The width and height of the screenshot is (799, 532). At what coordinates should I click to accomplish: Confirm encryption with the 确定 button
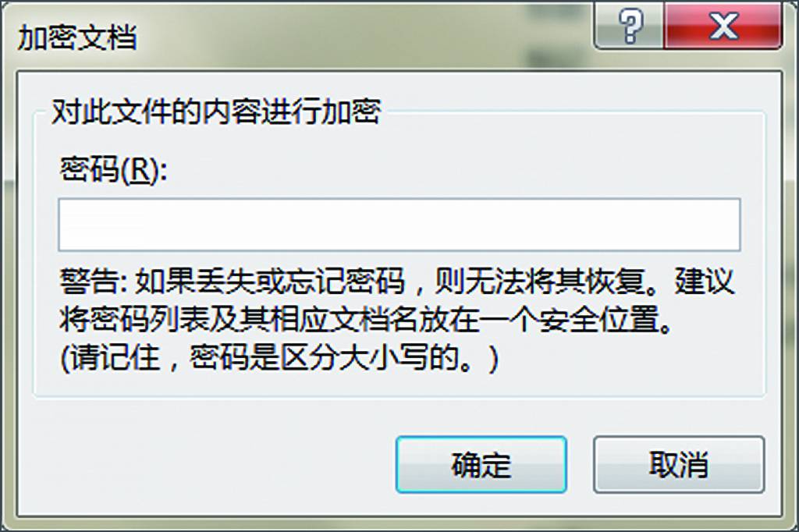pos(481,464)
